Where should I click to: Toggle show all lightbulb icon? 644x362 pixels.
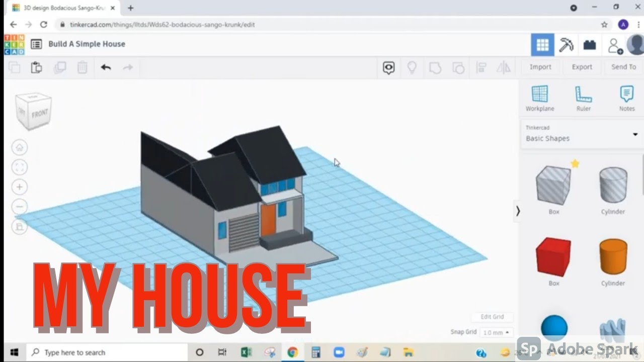[x=412, y=68]
